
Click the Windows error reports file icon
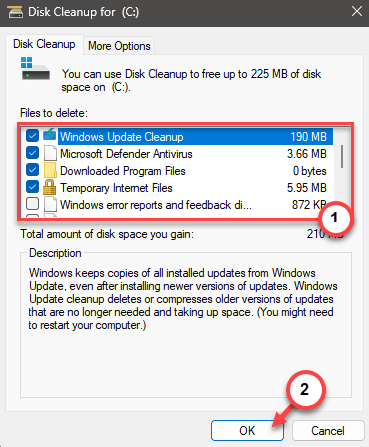point(50,204)
